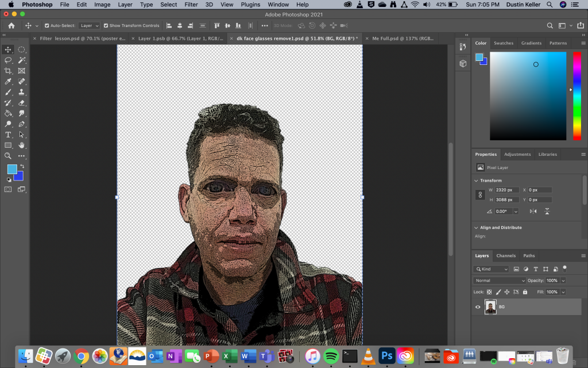This screenshot has width=588, height=368.
Task: Collapse the Transform section
Action: click(x=477, y=181)
